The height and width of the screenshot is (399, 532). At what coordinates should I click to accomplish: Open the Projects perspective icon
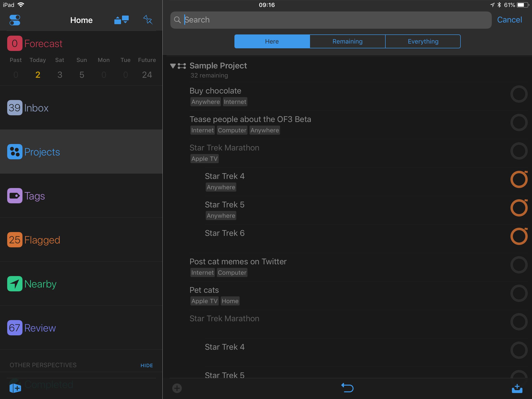[15, 151]
